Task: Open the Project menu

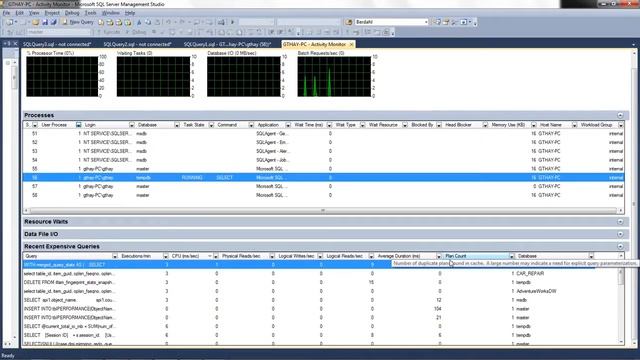Action: click(x=52, y=13)
